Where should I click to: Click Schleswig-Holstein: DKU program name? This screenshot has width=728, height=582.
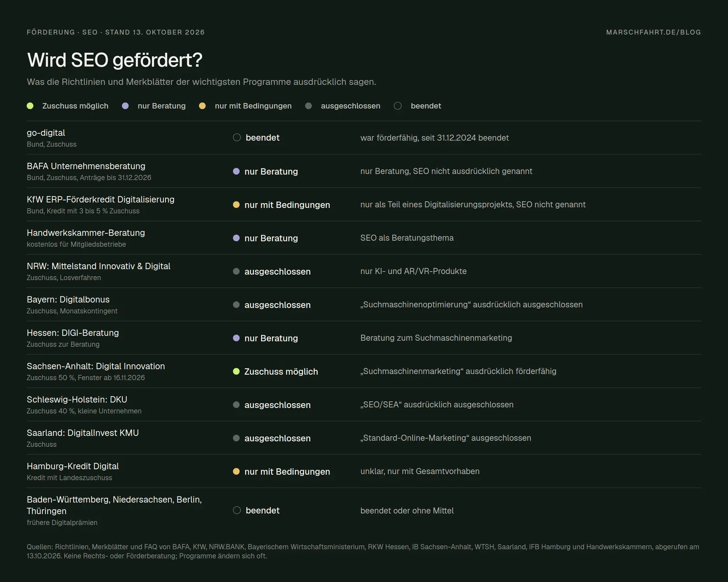77,399
